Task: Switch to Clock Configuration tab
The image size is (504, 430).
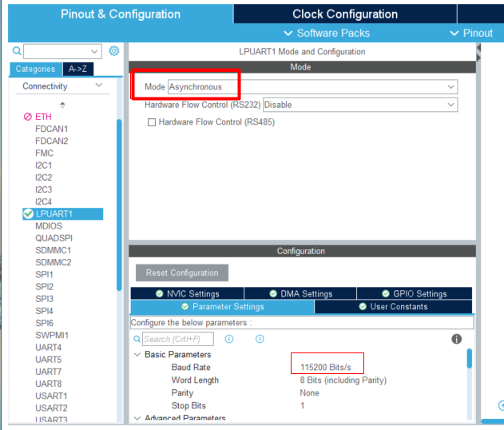Action: pos(345,14)
